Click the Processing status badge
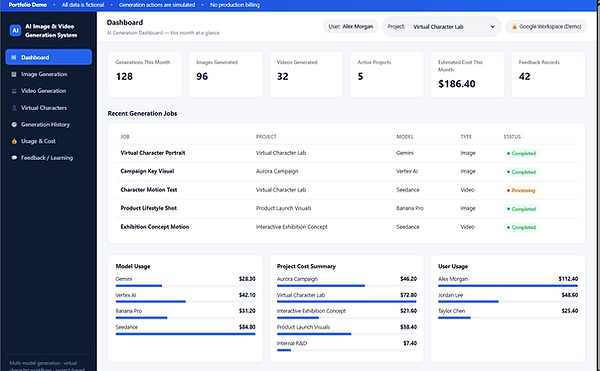This screenshot has height=371, width=600. tap(521, 190)
